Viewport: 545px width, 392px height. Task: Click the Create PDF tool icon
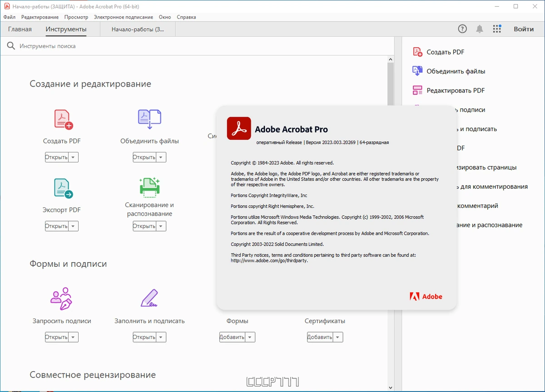[63, 119]
